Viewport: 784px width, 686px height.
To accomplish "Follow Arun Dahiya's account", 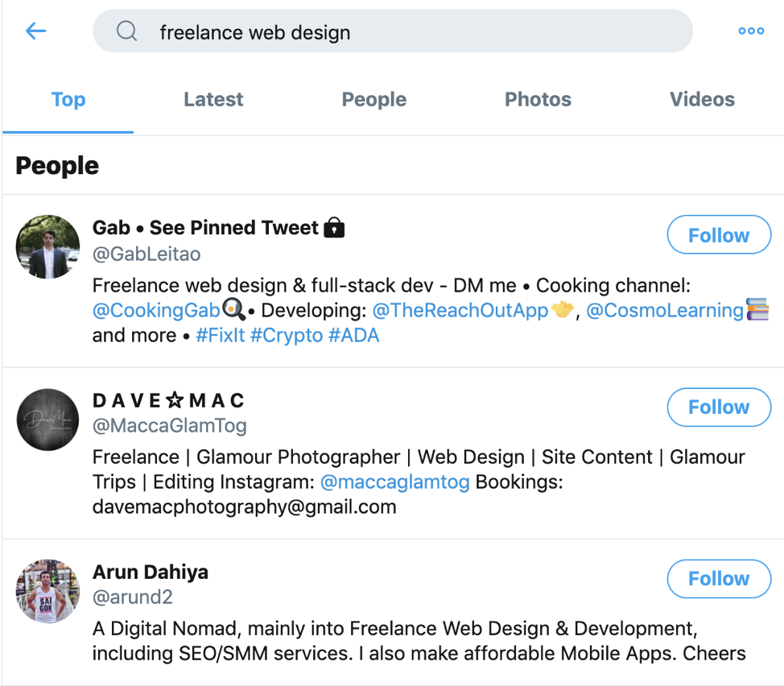I will pyautogui.click(x=719, y=578).
